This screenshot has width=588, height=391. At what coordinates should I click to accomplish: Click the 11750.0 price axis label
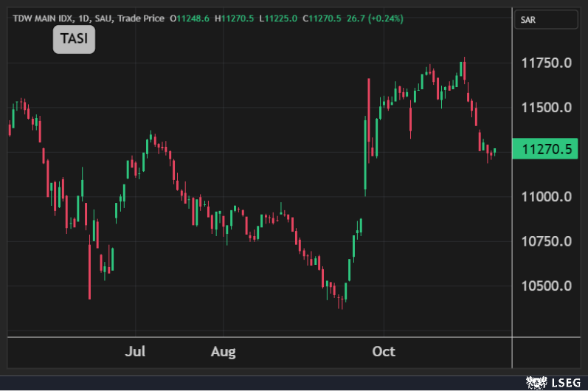tap(547, 63)
